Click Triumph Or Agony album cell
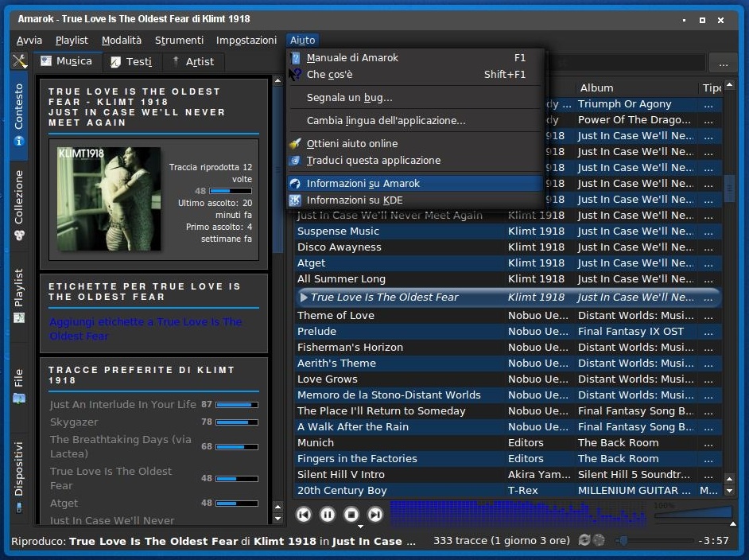 (x=635, y=104)
